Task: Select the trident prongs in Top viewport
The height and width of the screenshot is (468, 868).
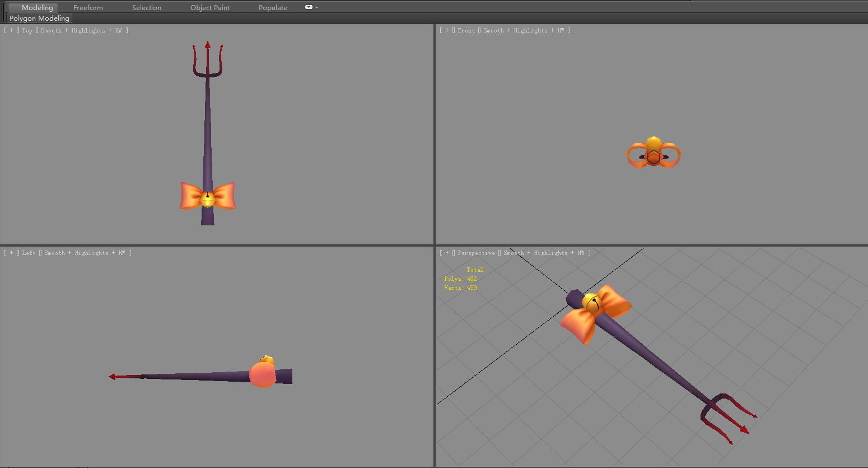Action: tap(208, 59)
